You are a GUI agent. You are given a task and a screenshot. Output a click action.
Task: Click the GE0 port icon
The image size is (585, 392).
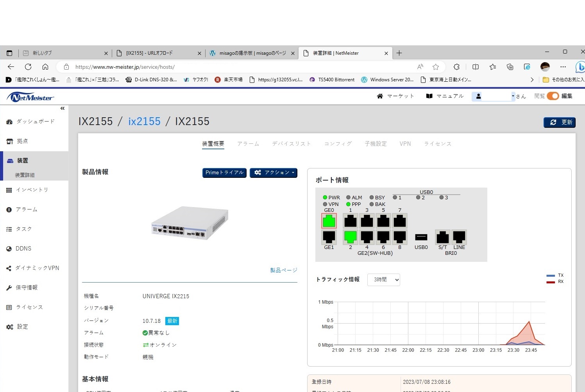click(x=329, y=221)
